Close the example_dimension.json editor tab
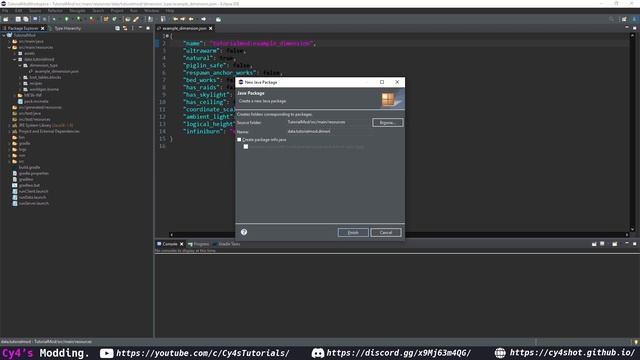640x360 pixels. 211,28
